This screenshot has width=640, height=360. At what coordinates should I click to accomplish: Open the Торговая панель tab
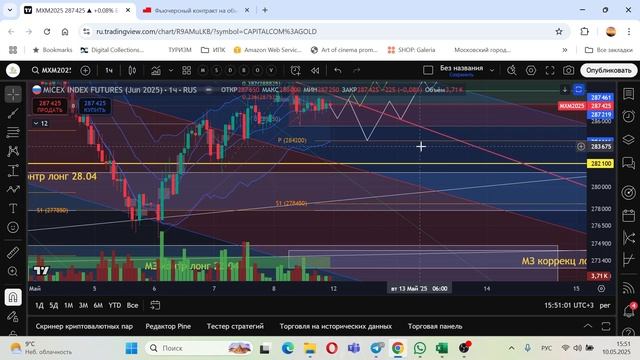point(435,327)
